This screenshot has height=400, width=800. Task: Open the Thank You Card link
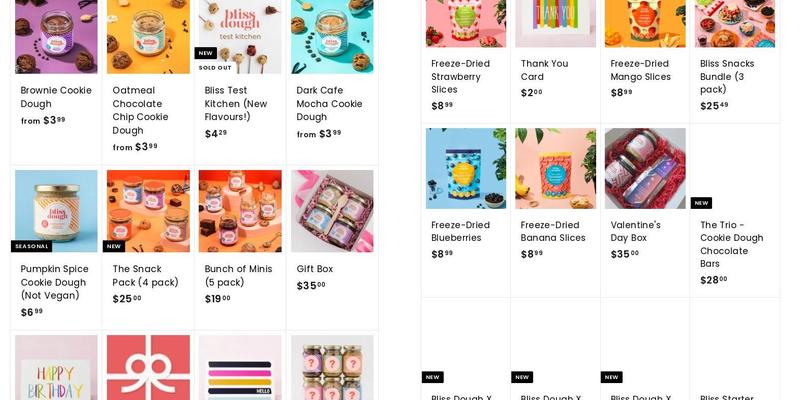544,70
